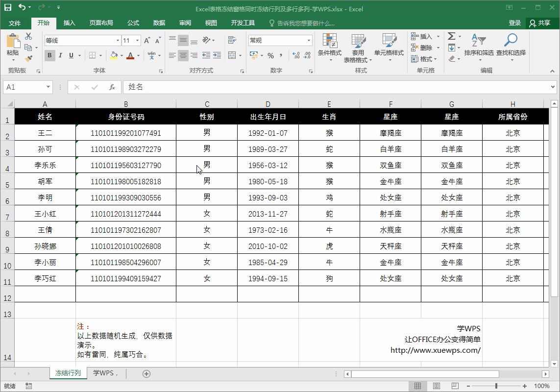Toggle italic formatting
The image size is (560, 392).
tap(60, 55)
